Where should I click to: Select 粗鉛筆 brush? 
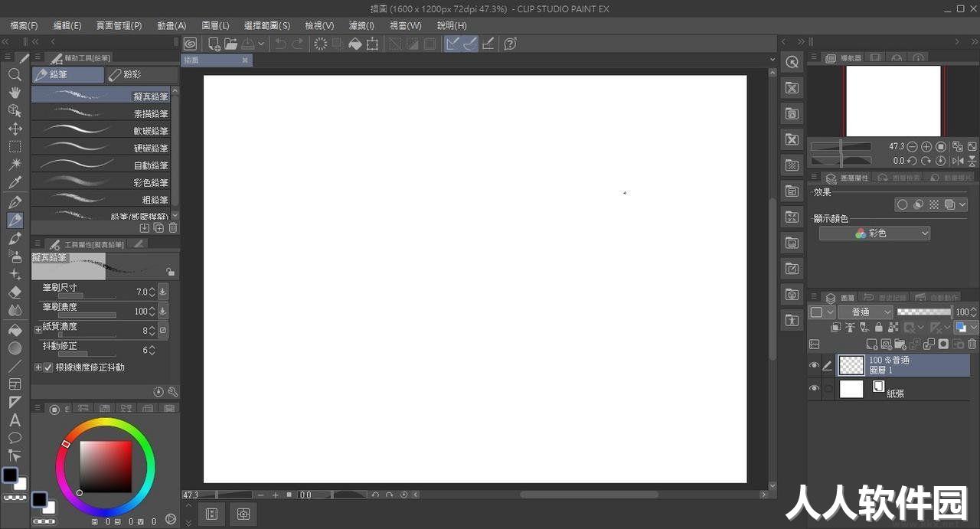(x=100, y=199)
